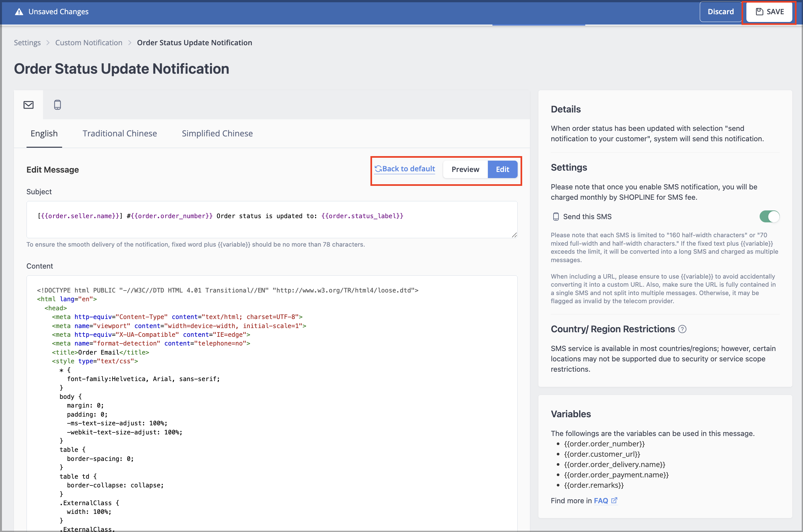Click the phone icon beside Send this SMS

click(556, 217)
